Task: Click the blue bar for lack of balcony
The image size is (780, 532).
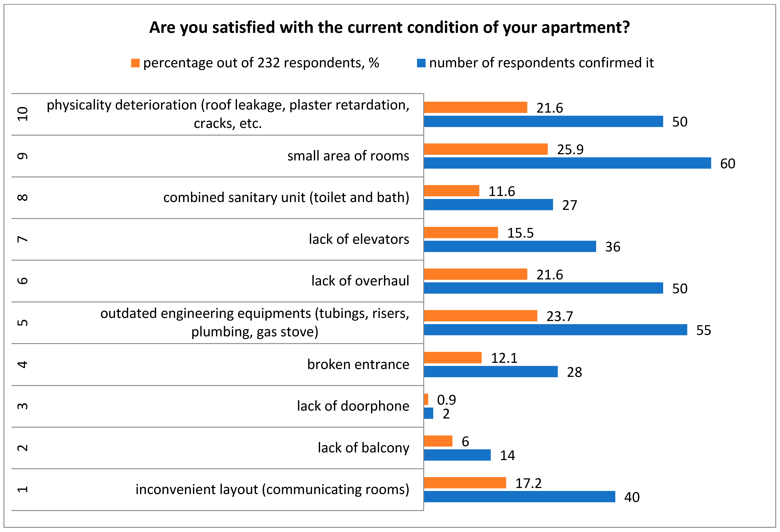Action: [x=457, y=455]
